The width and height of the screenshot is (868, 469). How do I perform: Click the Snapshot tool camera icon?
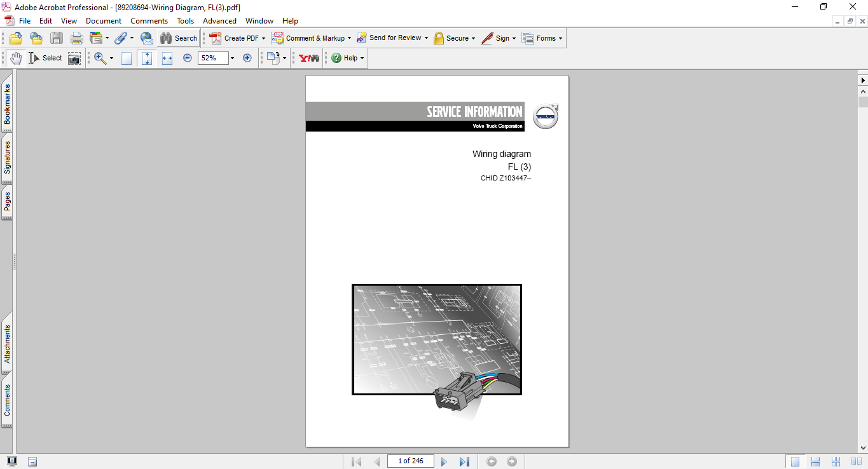click(74, 58)
